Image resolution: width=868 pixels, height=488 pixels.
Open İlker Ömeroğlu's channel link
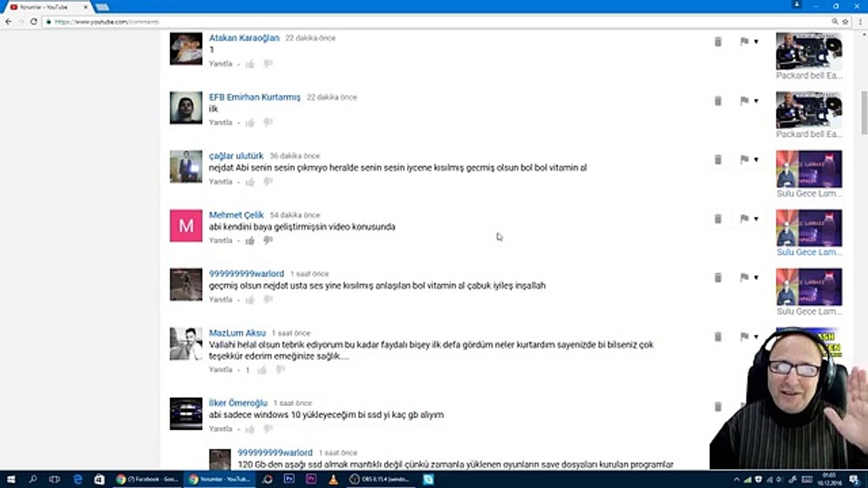[238, 403]
